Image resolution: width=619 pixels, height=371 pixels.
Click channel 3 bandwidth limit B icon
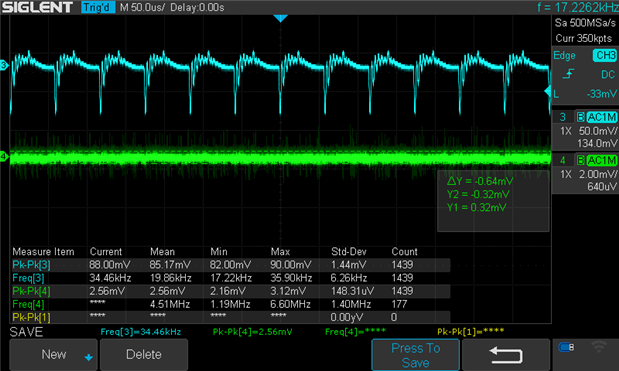coord(580,117)
